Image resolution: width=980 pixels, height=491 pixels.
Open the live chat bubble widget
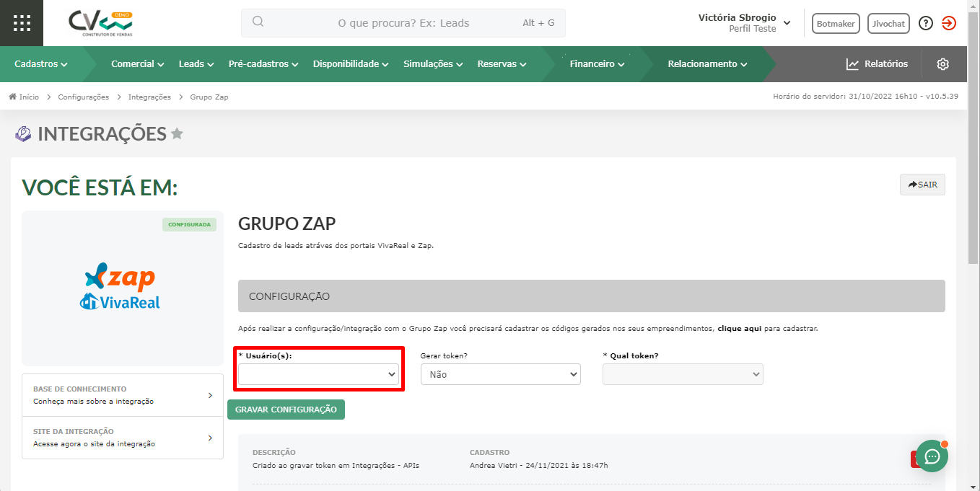[932, 456]
